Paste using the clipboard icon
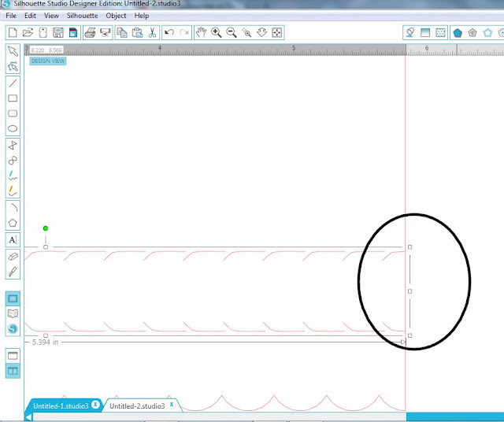This screenshot has width=504, height=422. click(137, 32)
